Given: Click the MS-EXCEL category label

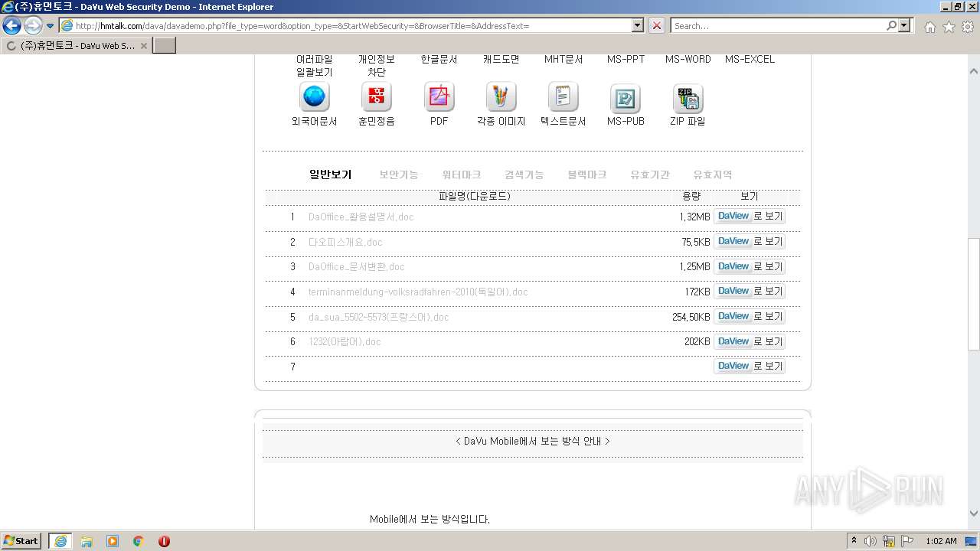Looking at the screenshot, I should pyautogui.click(x=750, y=59).
